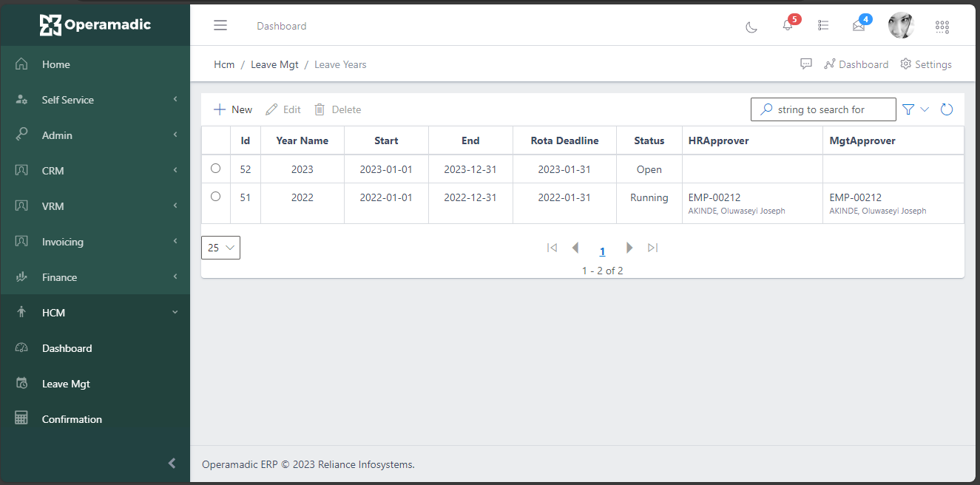The width and height of the screenshot is (980, 485).
Task: Expand the CRM sidebar menu
Action: [95, 170]
